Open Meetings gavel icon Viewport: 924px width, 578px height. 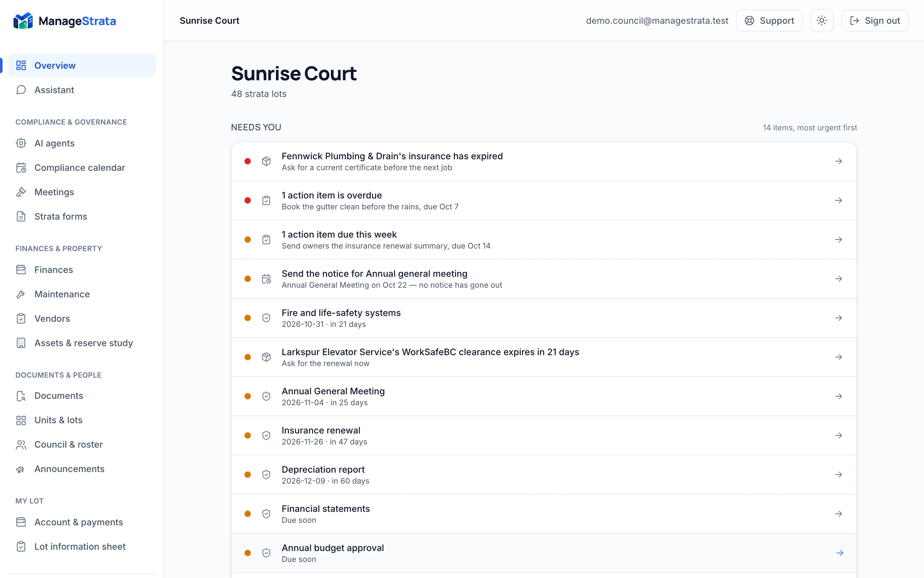pos(21,192)
